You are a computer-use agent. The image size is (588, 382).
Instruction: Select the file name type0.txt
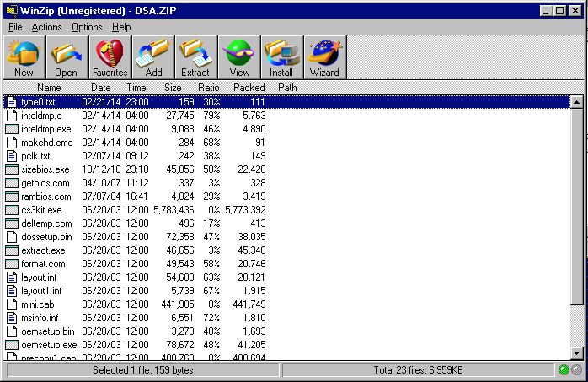point(38,102)
